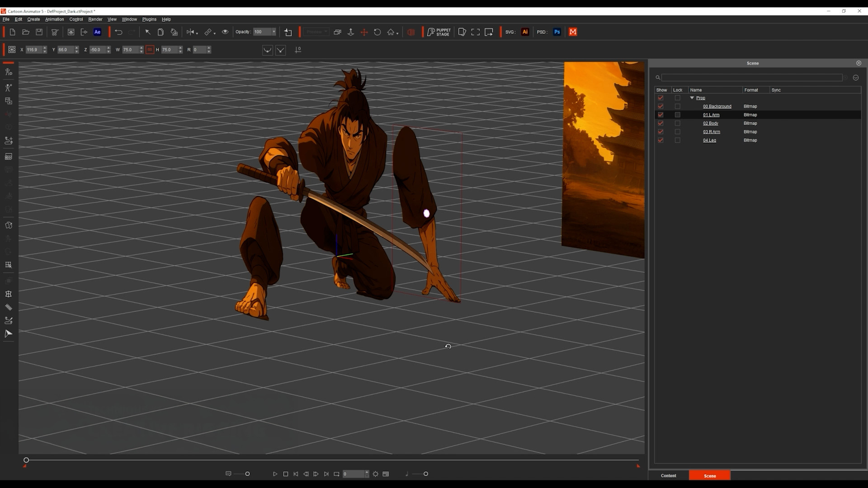Expand the Scene panel filter dropdown
The height and width of the screenshot is (488, 868).
[855, 78]
